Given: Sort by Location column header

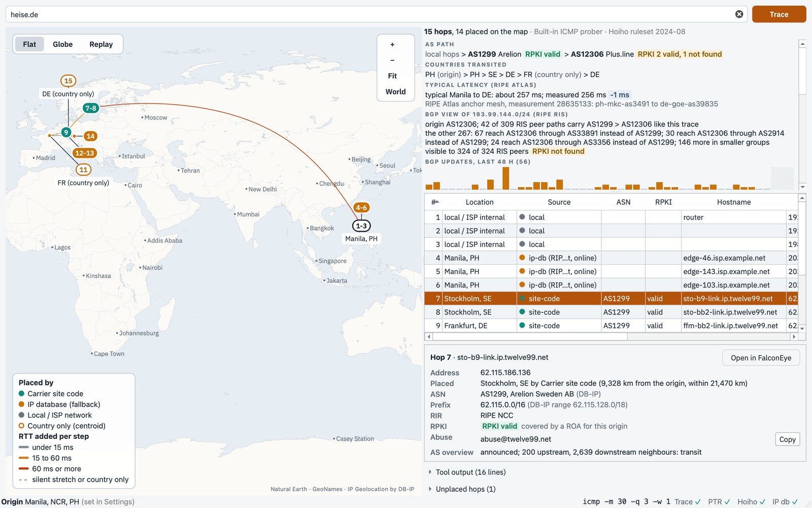Looking at the screenshot, I should point(480,202).
